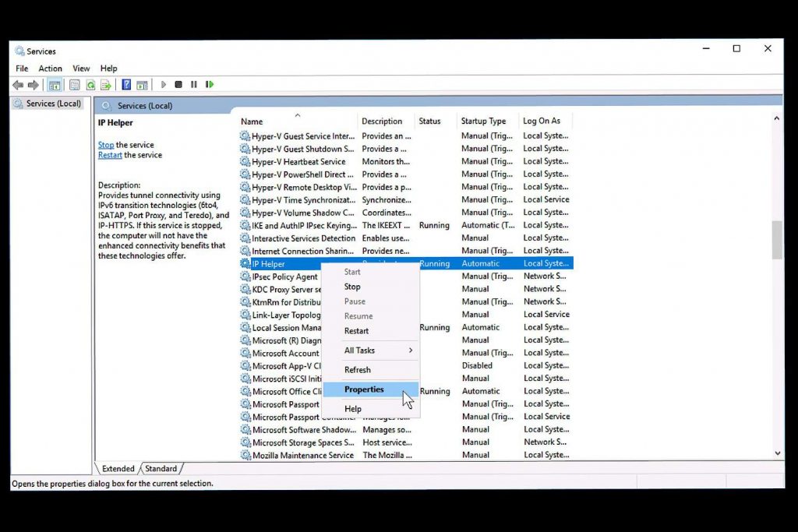Click the Refresh toolbar icon
798x532 pixels.
(x=90, y=85)
